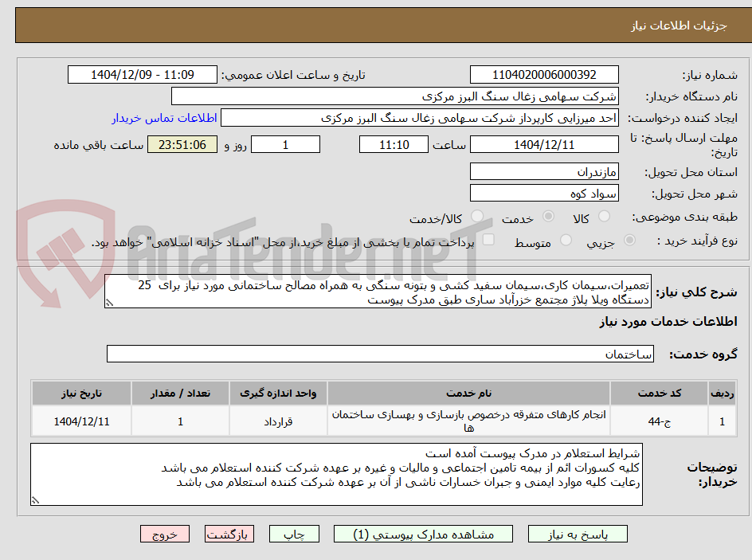This screenshot has width=752, height=560.
Task: Click service code ج-44 cell
Action: point(659,421)
